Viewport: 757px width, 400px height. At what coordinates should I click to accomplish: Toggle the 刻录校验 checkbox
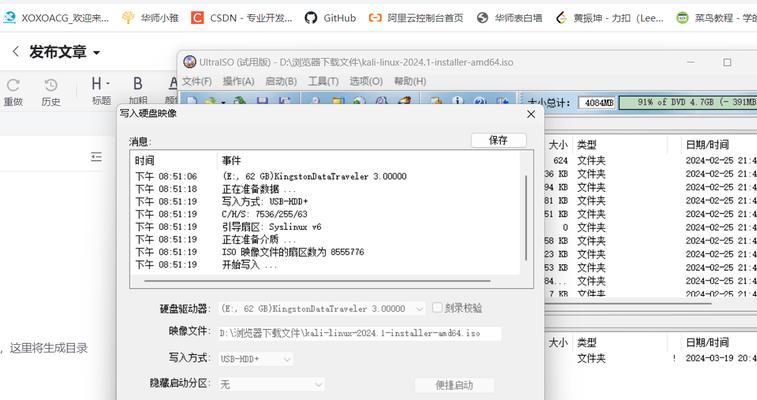click(x=437, y=307)
